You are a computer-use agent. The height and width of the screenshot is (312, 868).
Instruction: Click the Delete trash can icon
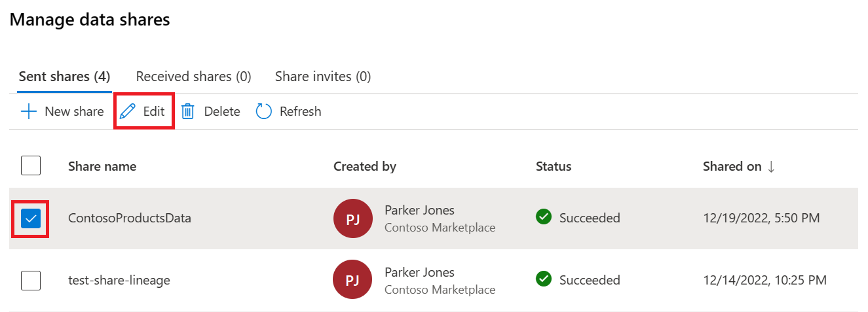pos(188,111)
